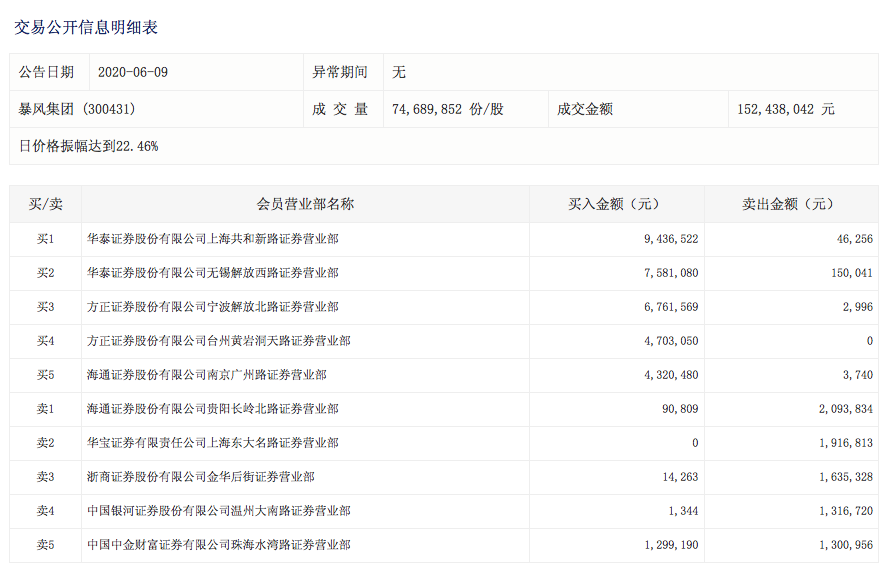Select buy amount 90,809

click(680, 409)
